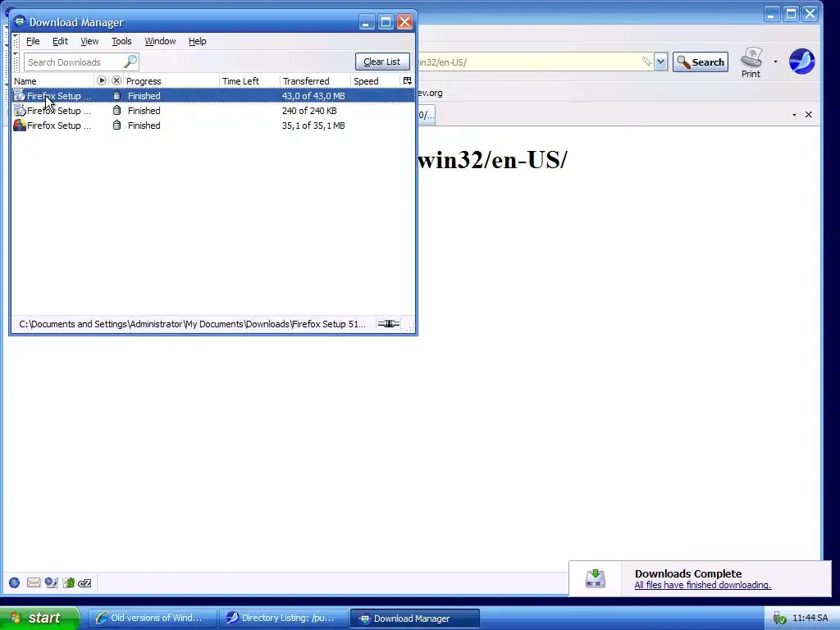
Task: Select the '35,1 of 35,1 MB' cell
Action: 313,126
